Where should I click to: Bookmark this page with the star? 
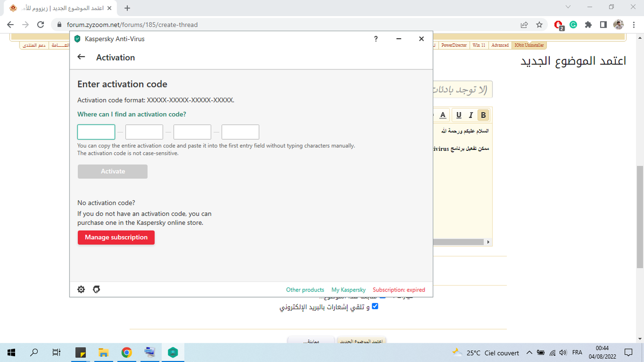539,25
